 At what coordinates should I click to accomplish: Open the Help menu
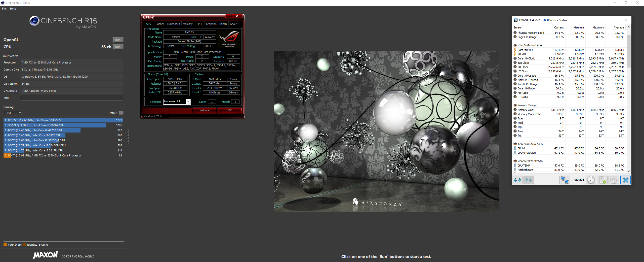pos(13,9)
